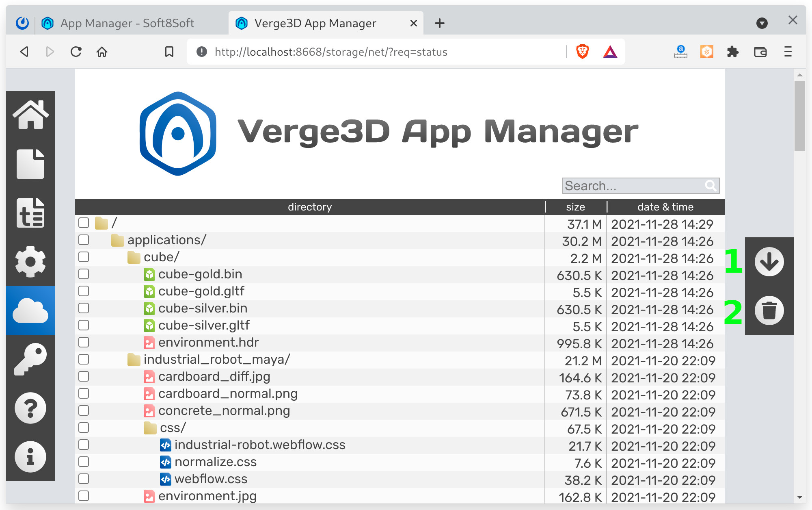Click the scrollbar down arrow
The image size is (812, 510).
tap(799, 497)
